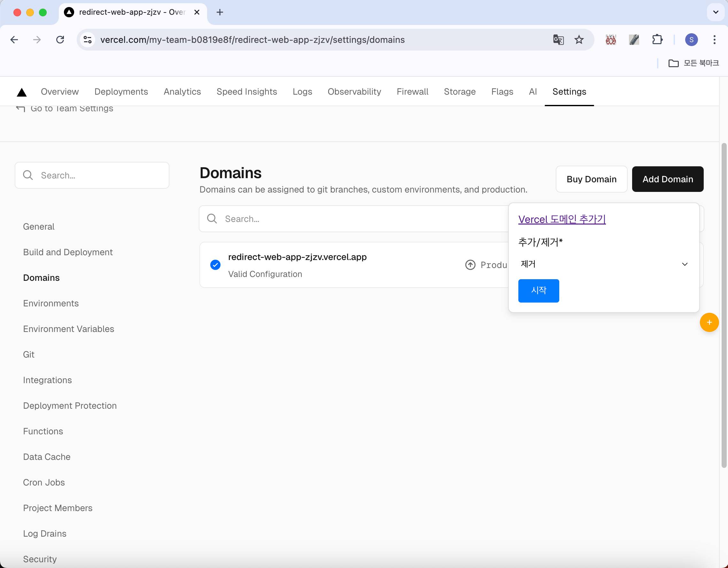Expand the tab search chevron
The width and height of the screenshot is (728, 568).
coord(715,12)
